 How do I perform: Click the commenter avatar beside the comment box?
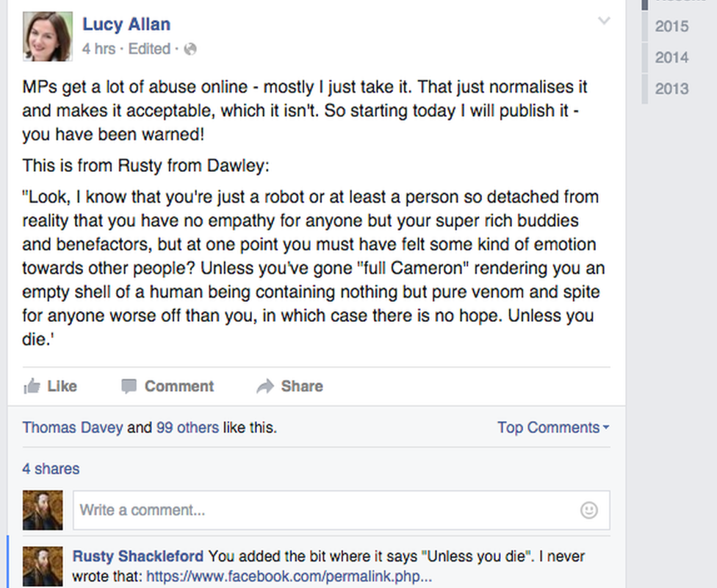pos(42,509)
